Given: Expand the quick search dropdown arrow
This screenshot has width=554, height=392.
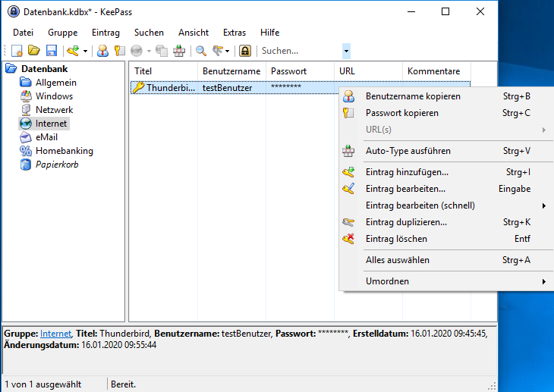Looking at the screenshot, I should tap(346, 51).
